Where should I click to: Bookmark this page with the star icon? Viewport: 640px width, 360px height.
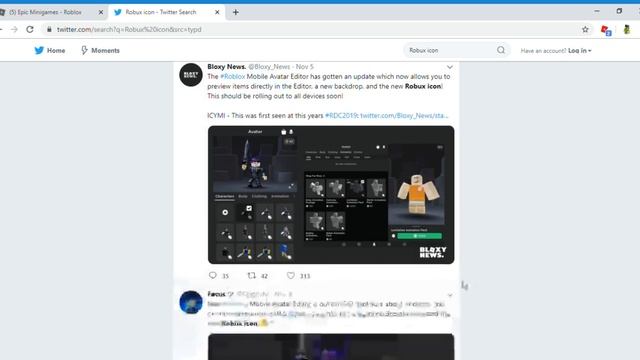click(585, 29)
